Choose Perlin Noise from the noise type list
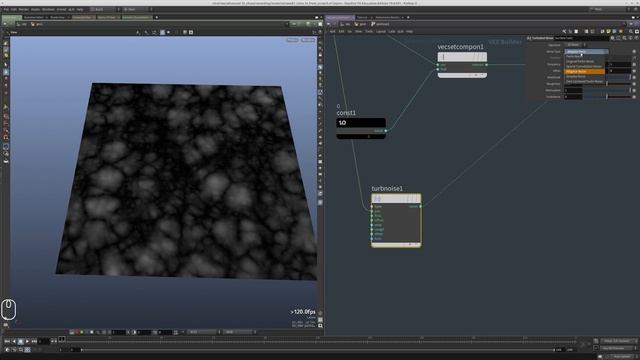Screen dimensions: 640x360 click(584, 56)
